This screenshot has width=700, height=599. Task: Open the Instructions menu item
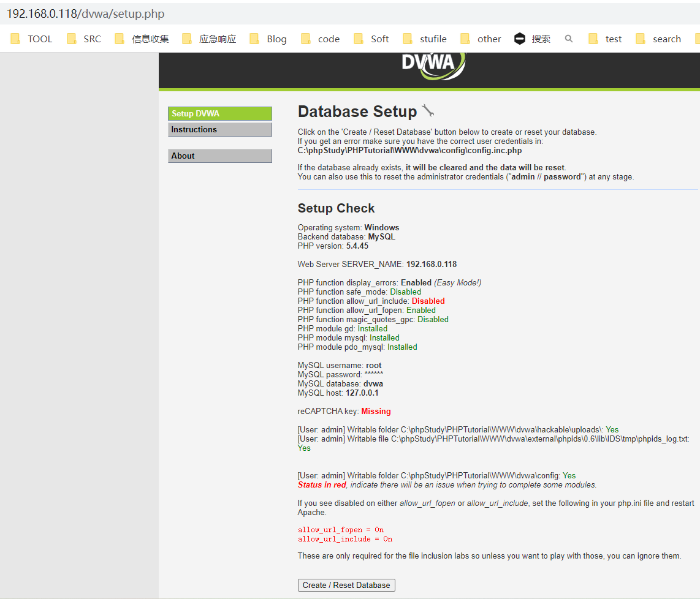[220, 129]
